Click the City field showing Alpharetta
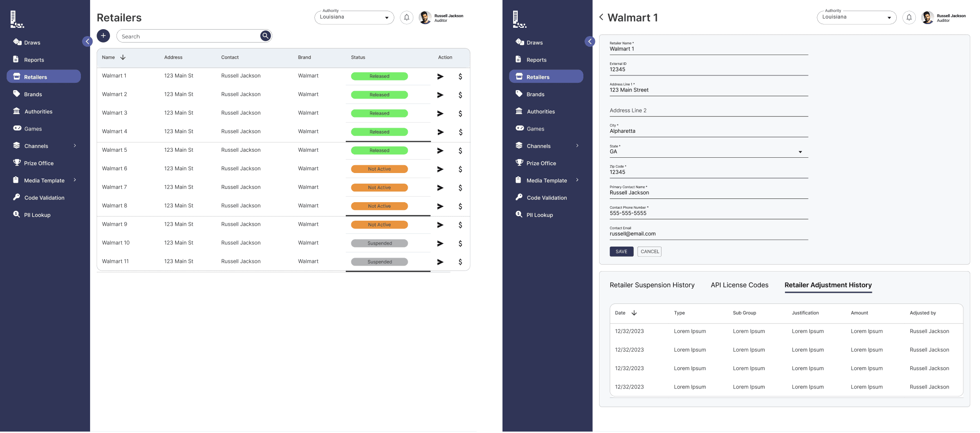980x433 pixels. coord(709,130)
